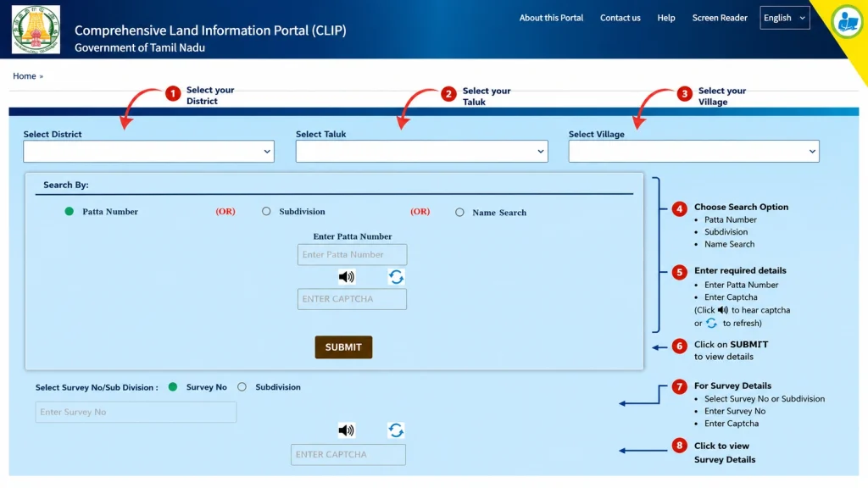Play audio captcha for survey details
The image size is (868, 488).
tap(347, 430)
